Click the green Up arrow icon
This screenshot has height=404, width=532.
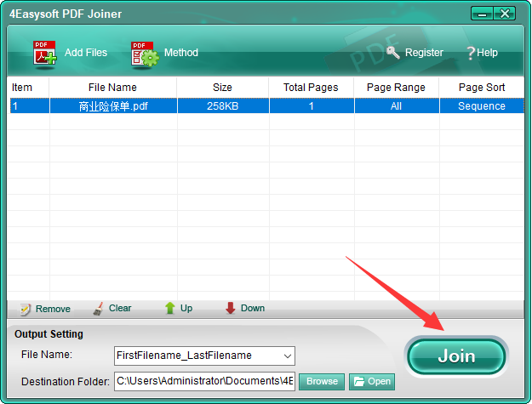pyautogui.click(x=170, y=308)
